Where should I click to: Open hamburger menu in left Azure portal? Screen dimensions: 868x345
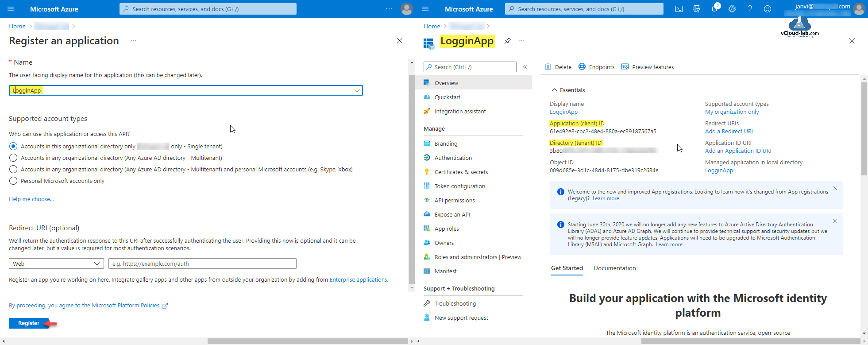[x=11, y=9]
